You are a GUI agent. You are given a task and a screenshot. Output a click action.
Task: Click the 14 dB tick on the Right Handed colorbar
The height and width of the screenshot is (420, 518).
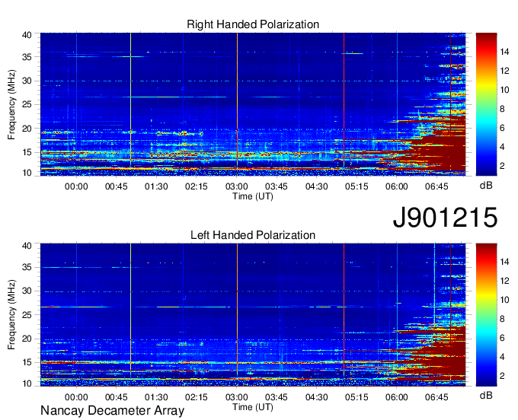[x=504, y=52]
